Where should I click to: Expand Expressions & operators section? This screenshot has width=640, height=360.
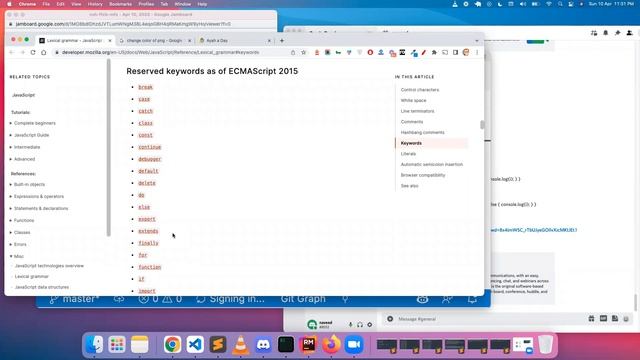click(38, 196)
